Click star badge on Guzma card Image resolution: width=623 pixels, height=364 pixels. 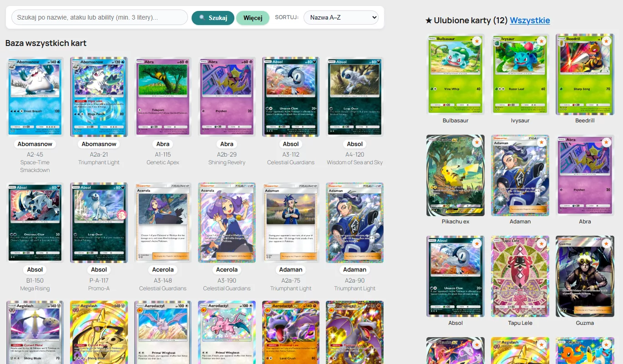coord(606,243)
